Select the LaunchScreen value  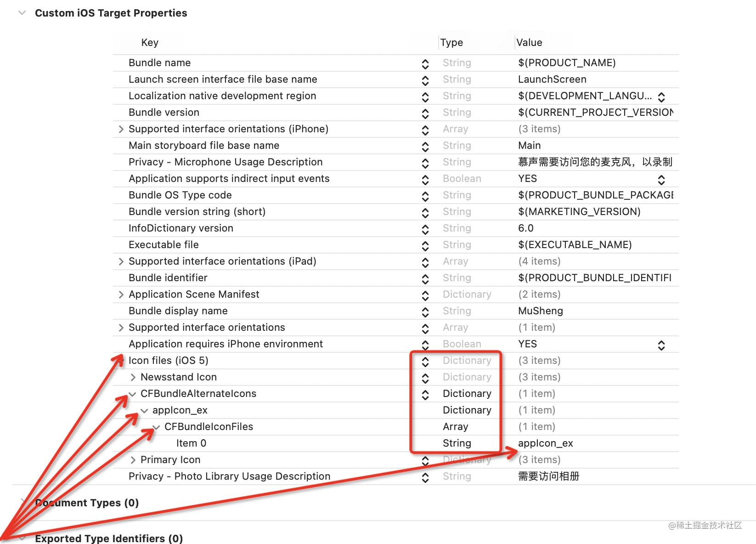pyautogui.click(x=552, y=79)
